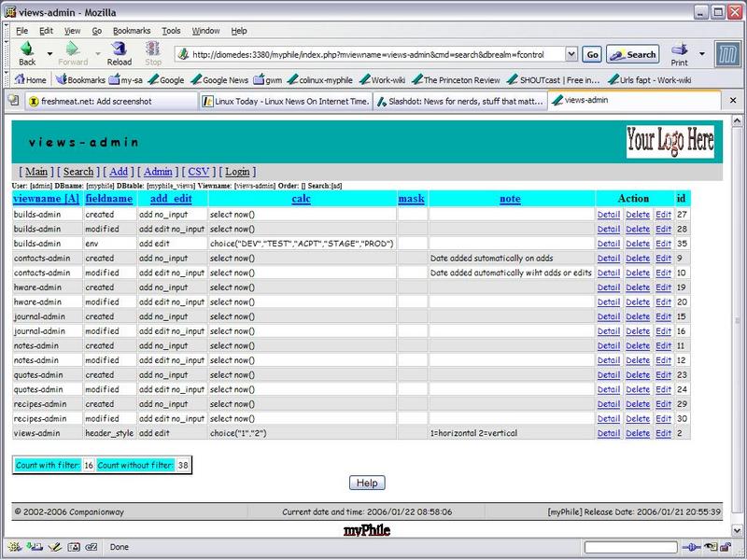Open the Admin link in page navigation
The height and width of the screenshot is (560, 747).
158,172
